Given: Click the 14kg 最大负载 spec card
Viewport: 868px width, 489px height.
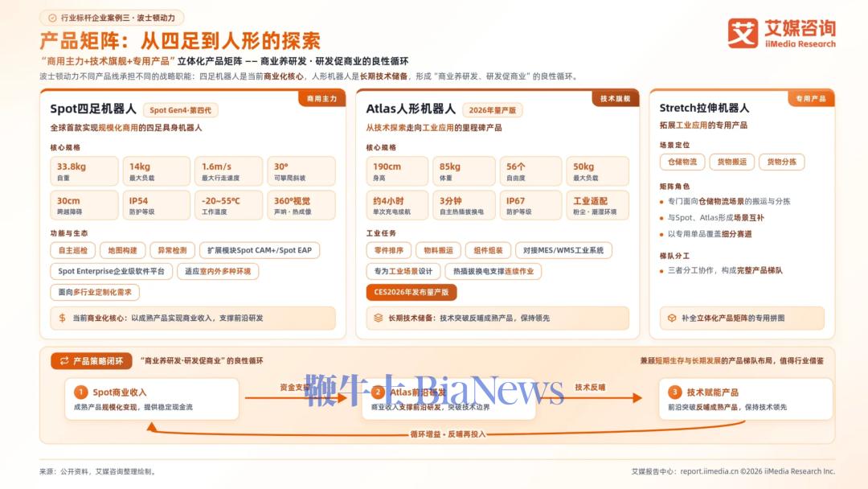Looking at the screenshot, I should 157,171.
